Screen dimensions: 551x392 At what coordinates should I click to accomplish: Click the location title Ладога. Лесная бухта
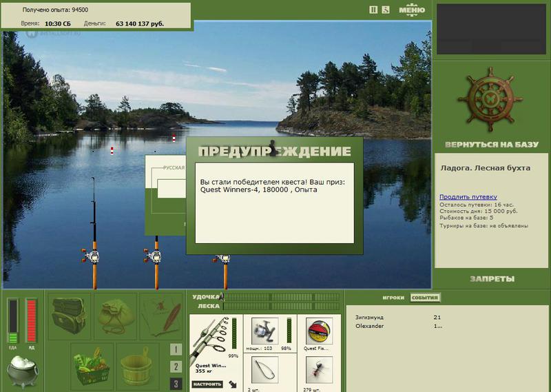tap(486, 168)
